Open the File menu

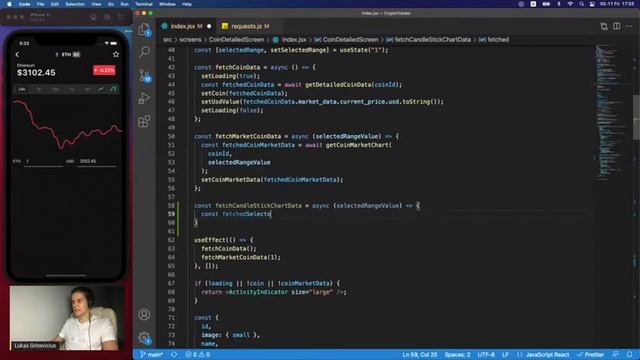tap(40, 4)
